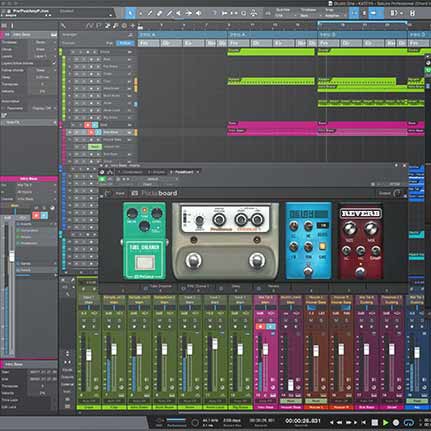Click the Record button in transport
The image size is (431, 431).
396,422
